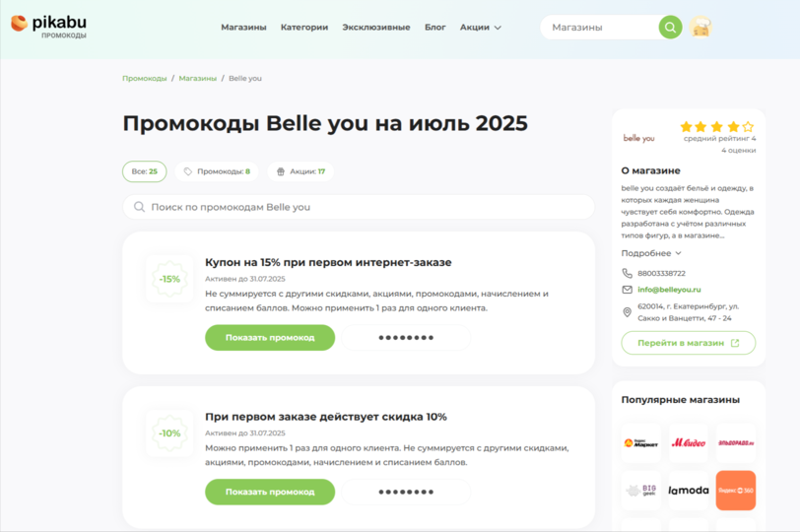This screenshot has height=532, width=800.
Task: Open the Магазины menu item
Action: 243,27
